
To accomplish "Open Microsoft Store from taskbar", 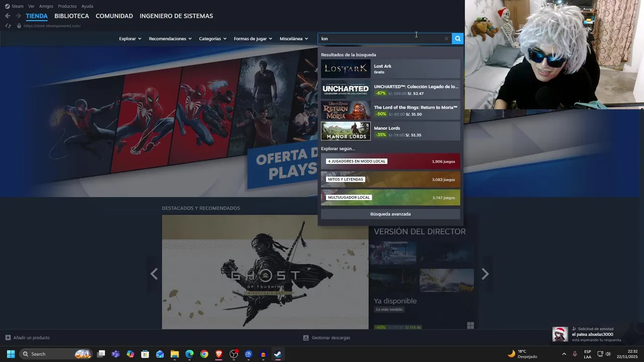I will tap(145, 354).
